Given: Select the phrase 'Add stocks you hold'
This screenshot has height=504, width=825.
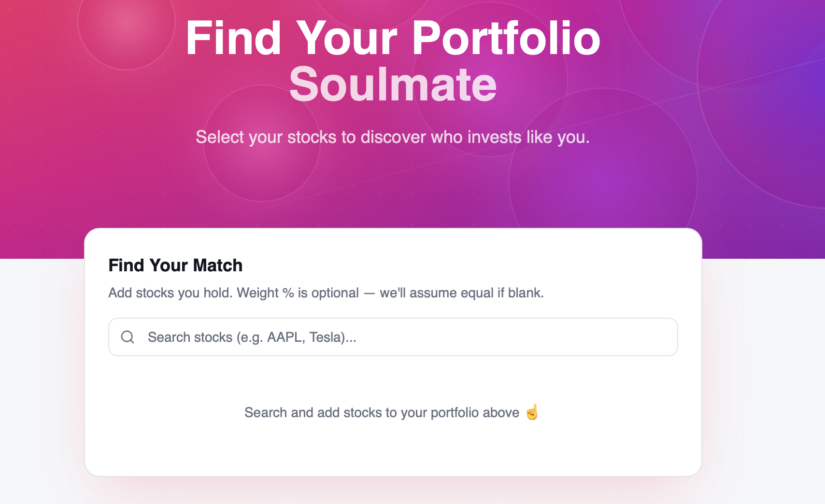Looking at the screenshot, I should pos(169,293).
